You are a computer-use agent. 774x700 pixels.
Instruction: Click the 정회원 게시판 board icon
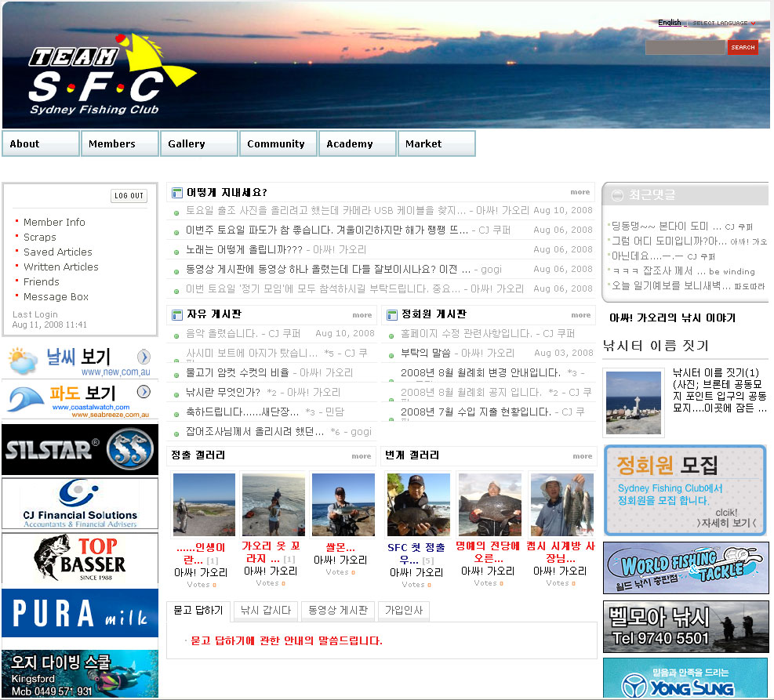[x=392, y=315]
